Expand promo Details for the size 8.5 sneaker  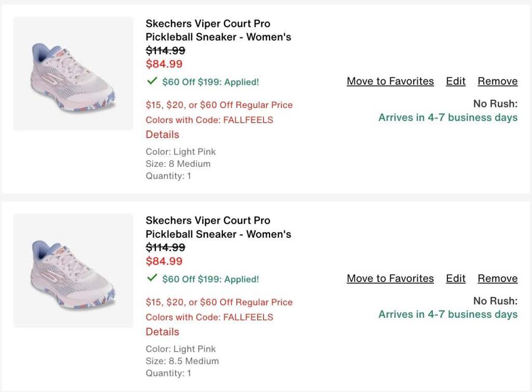click(162, 332)
